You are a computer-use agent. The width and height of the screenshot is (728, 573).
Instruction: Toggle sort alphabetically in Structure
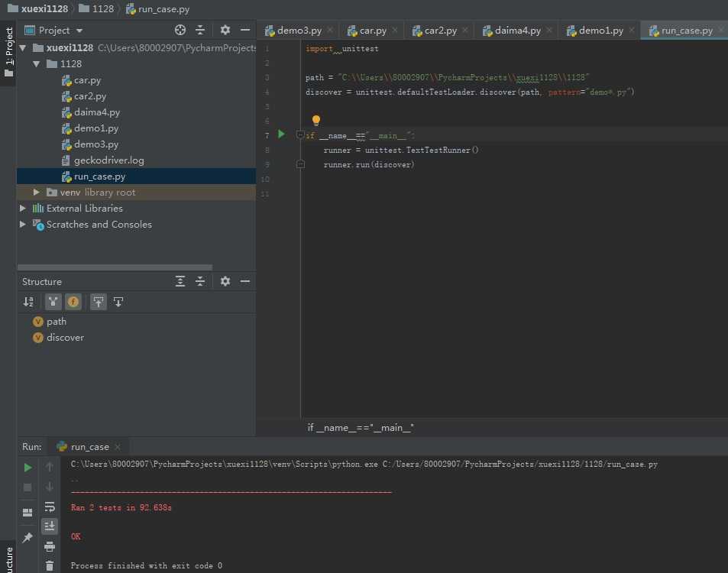tap(28, 303)
